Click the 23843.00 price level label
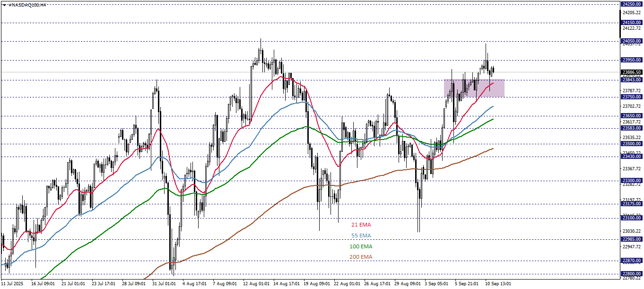The width and height of the screenshot is (644, 289). point(632,80)
